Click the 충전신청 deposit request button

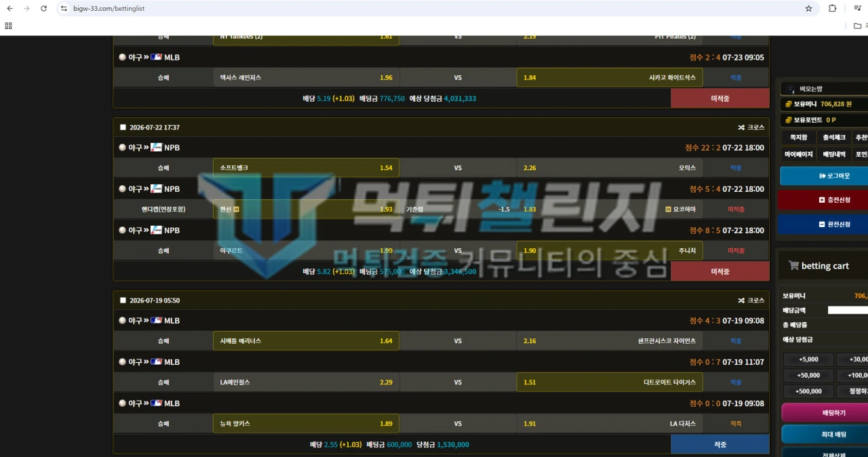tap(824, 200)
